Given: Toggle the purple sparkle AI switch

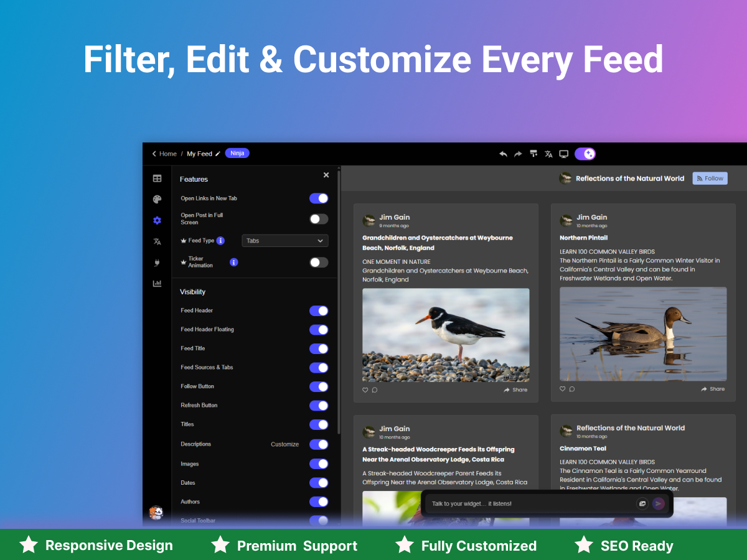Looking at the screenshot, I should click(585, 154).
